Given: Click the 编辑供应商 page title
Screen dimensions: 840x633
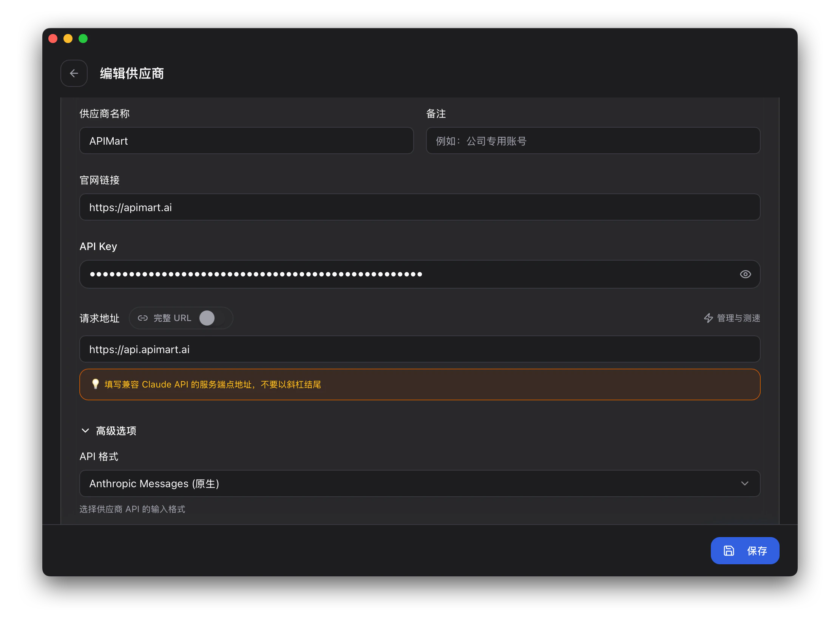Looking at the screenshot, I should [132, 73].
